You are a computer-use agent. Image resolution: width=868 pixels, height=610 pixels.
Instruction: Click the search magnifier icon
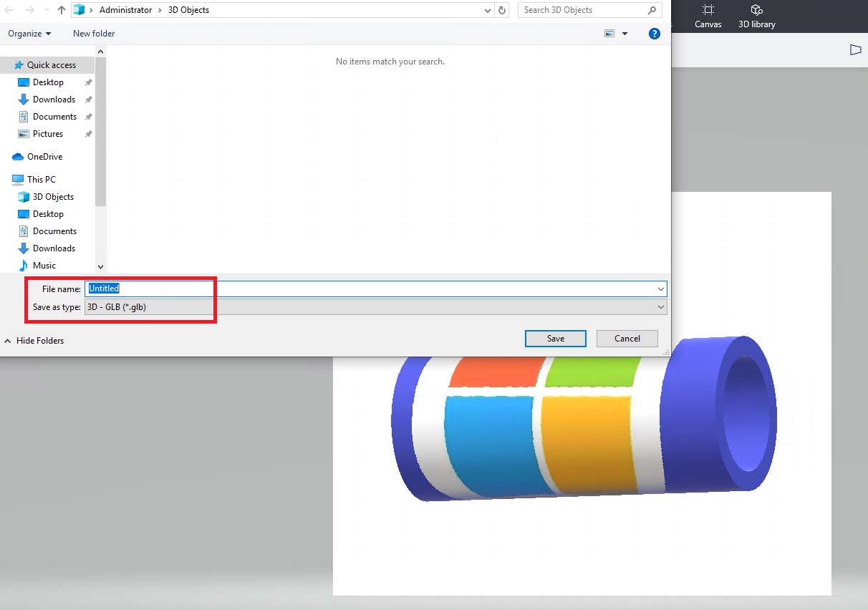point(652,10)
